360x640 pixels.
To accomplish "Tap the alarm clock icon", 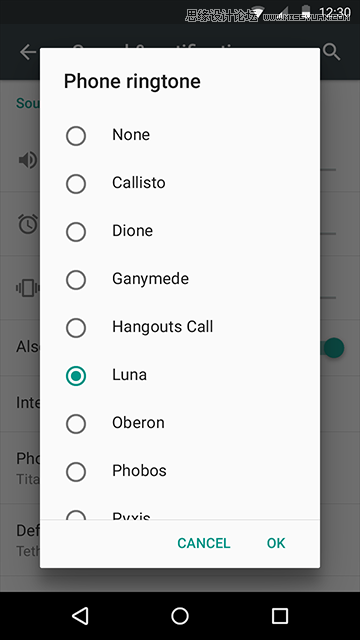I will click(29, 224).
